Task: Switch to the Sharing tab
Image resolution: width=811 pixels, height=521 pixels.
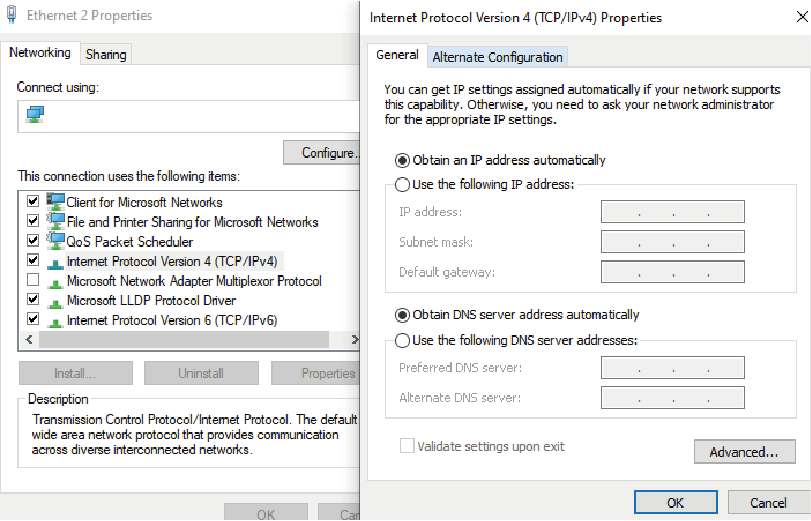Action: [106, 54]
